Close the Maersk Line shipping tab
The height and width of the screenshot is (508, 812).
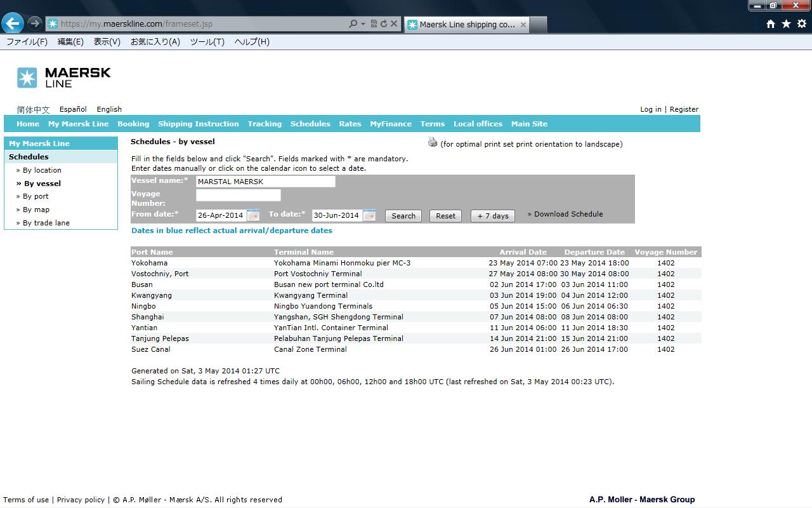pos(523,25)
